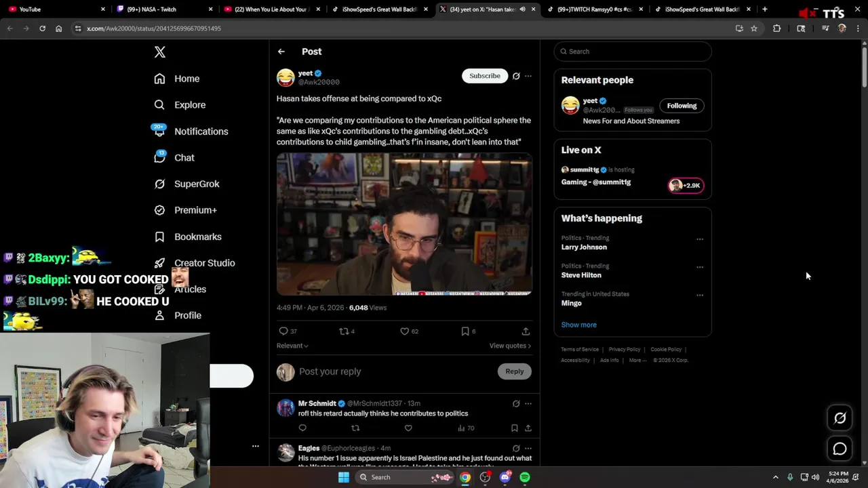
Task: Open the floating Grok button
Action: tap(840, 418)
